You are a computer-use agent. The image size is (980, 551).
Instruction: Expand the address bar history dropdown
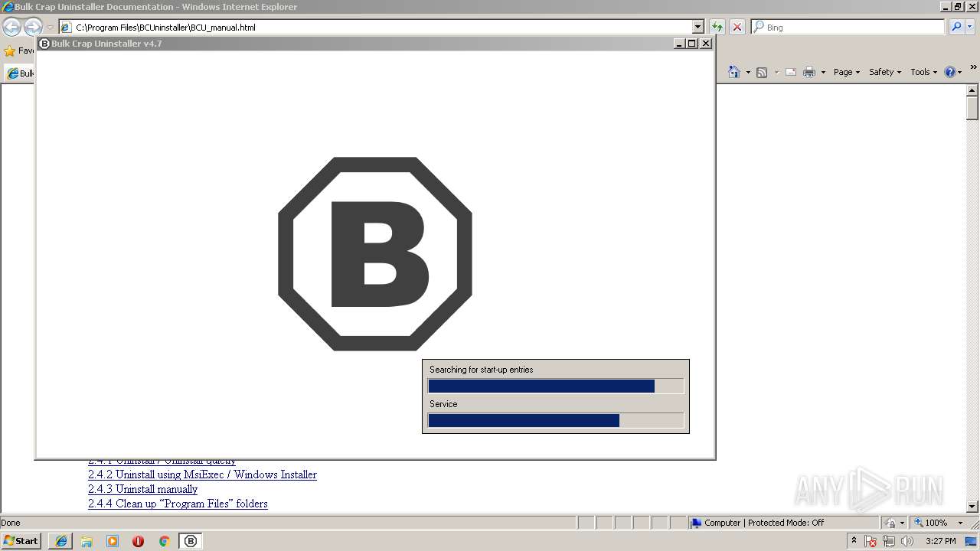click(697, 27)
